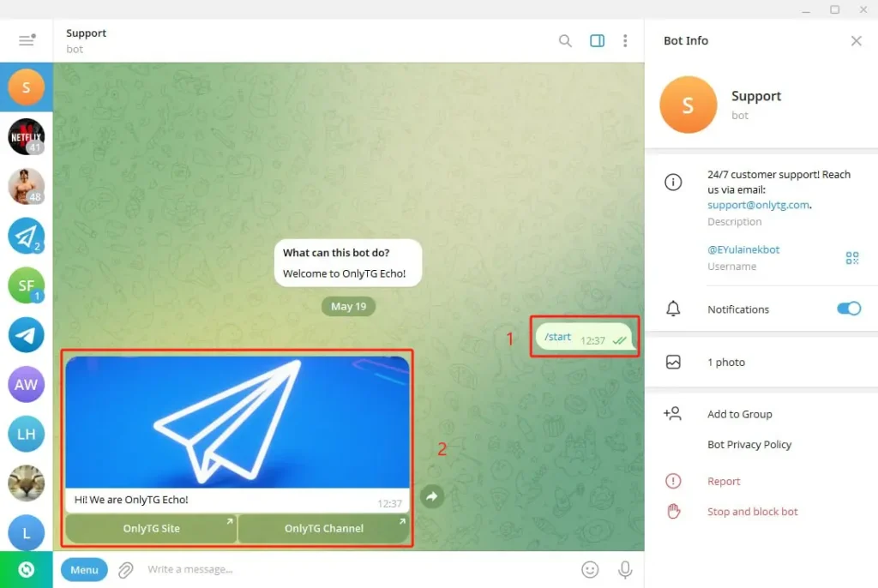The image size is (878, 588).
Task: Click the forward arrow on the bot message
Action: [432, 496]
